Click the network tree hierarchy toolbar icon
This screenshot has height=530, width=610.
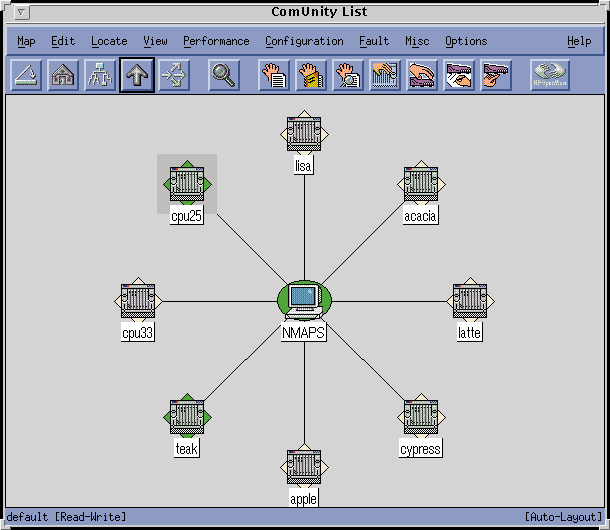pos(99,76)
